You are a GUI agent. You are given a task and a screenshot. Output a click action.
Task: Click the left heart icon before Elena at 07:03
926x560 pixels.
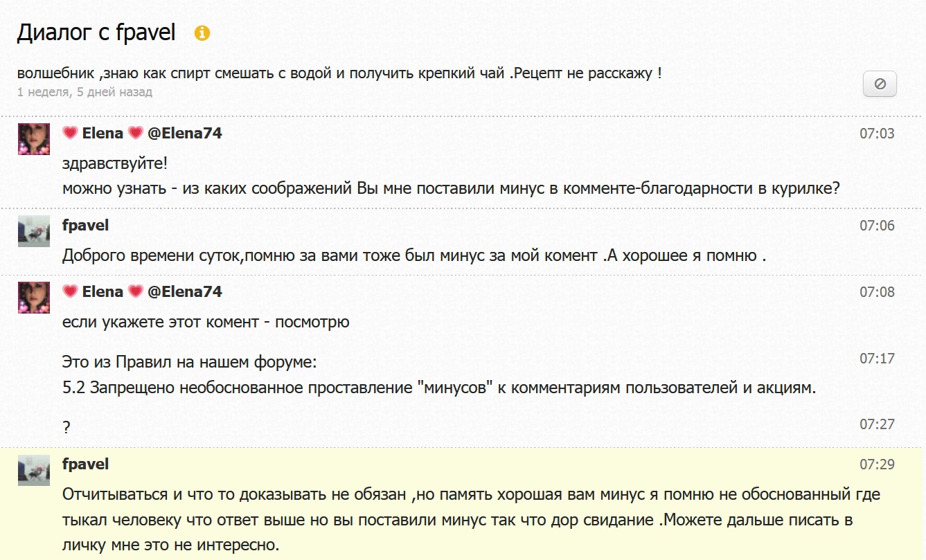tap(70, 134)
